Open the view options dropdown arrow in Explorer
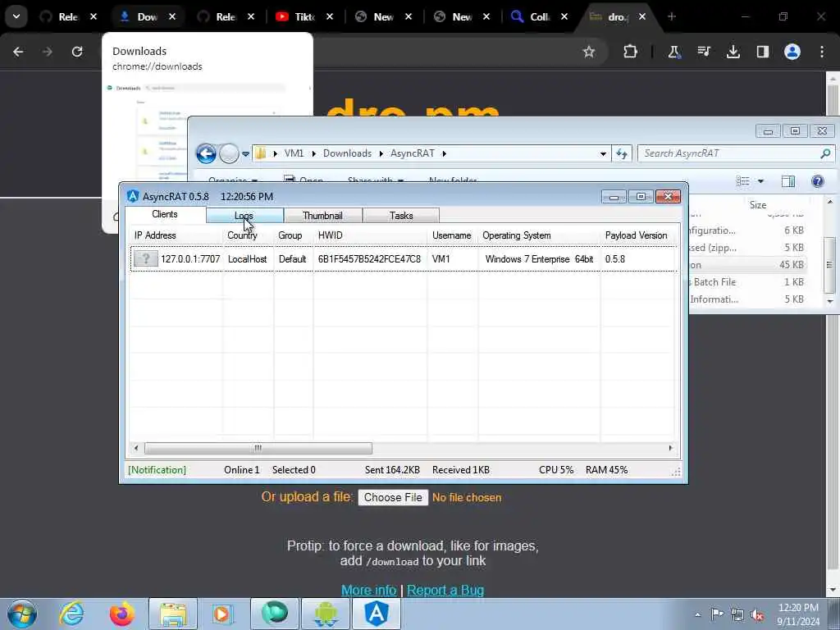The width and height of the screenshot is (840, 630). tap(760, 181)
